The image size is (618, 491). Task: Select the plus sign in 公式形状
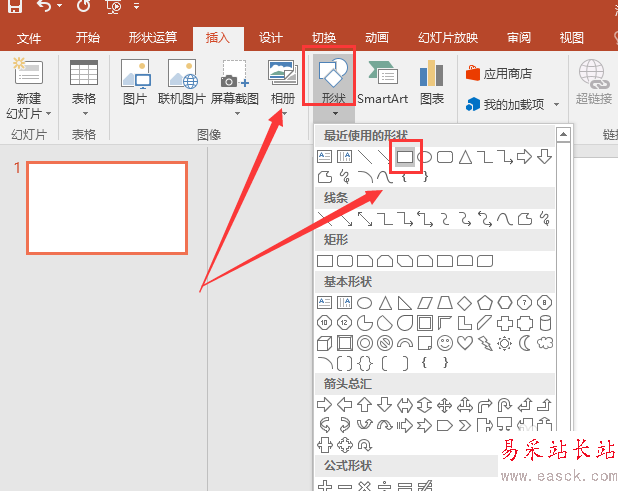[x=325, y=486]
